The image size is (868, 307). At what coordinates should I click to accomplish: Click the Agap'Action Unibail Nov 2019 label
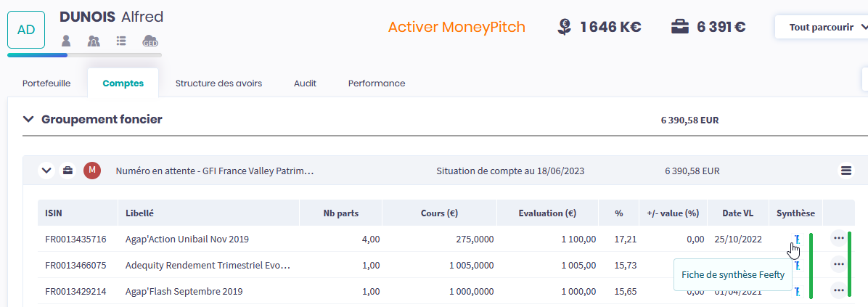(187, 239)
